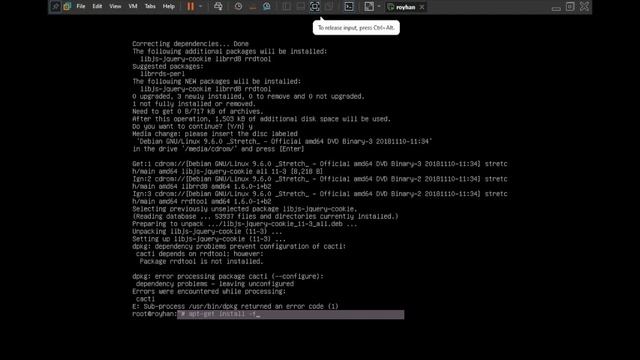
Task: Minimize the VMware full-screen toolbar window
Action: pyautogui.click(x=556, y=9)
